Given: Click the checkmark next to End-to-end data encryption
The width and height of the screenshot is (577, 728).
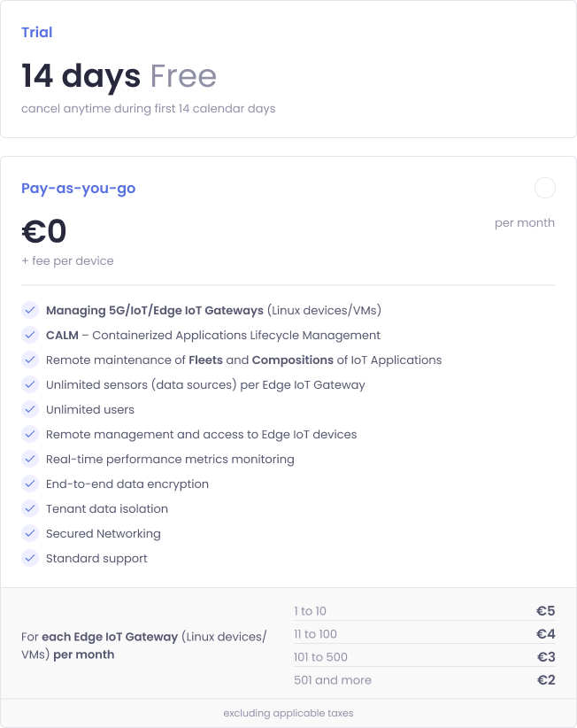Looking at the screenshot, I should click(x=29, y=484).
